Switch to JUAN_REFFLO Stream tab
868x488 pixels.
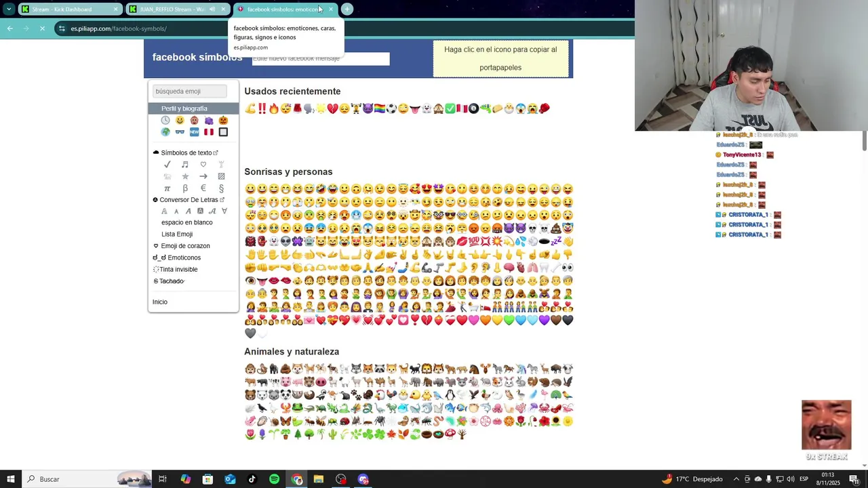176,9
